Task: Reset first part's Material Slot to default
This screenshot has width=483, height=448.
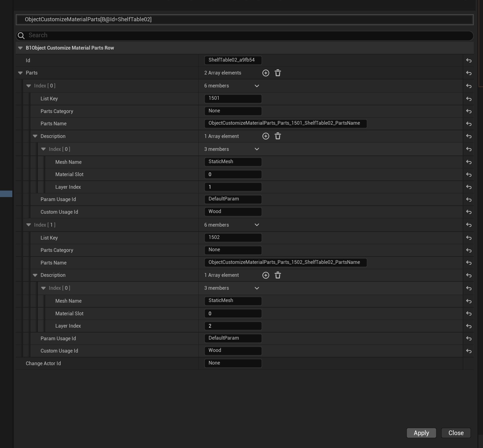Action: tap(469, 175)
